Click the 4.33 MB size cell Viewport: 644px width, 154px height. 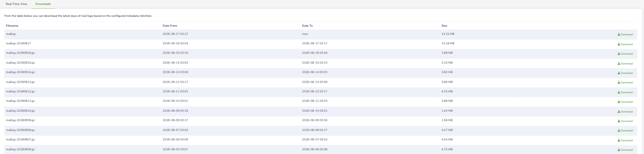[x=447, y=92]
